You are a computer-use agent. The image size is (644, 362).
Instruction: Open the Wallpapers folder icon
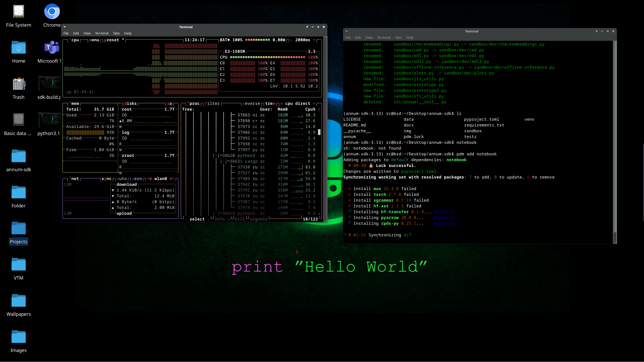pos(19,301)
